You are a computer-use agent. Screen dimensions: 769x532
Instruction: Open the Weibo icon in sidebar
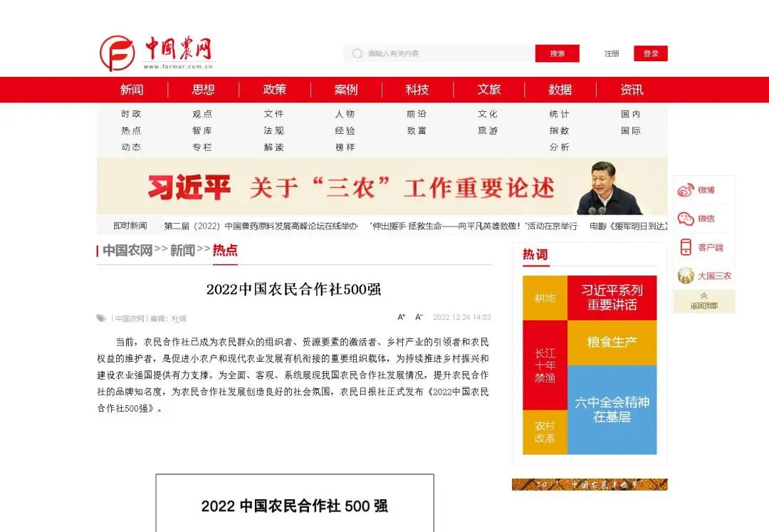686,190
